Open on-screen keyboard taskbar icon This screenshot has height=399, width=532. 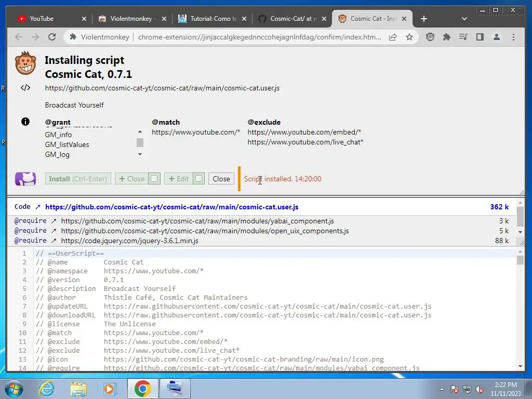[x=175, y=389]
